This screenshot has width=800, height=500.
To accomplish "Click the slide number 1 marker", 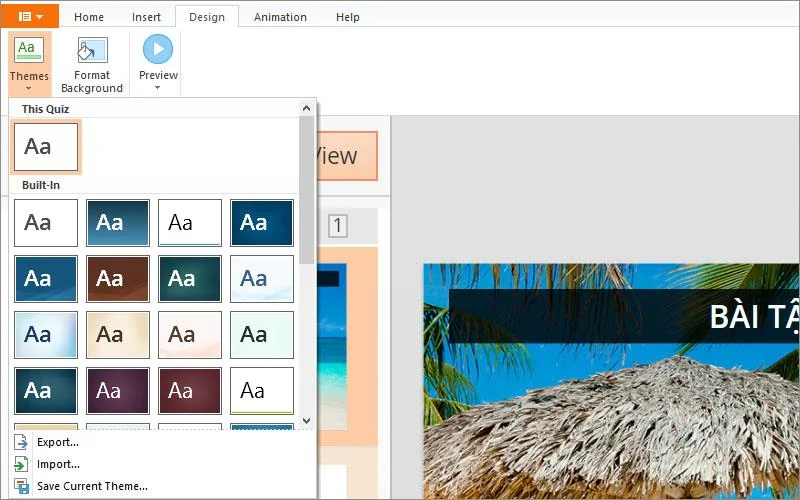I will (x=338, y=225).
